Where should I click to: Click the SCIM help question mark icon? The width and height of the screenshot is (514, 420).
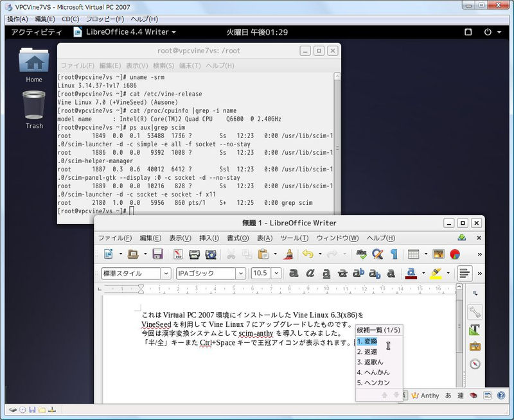[x=501, y=396]
